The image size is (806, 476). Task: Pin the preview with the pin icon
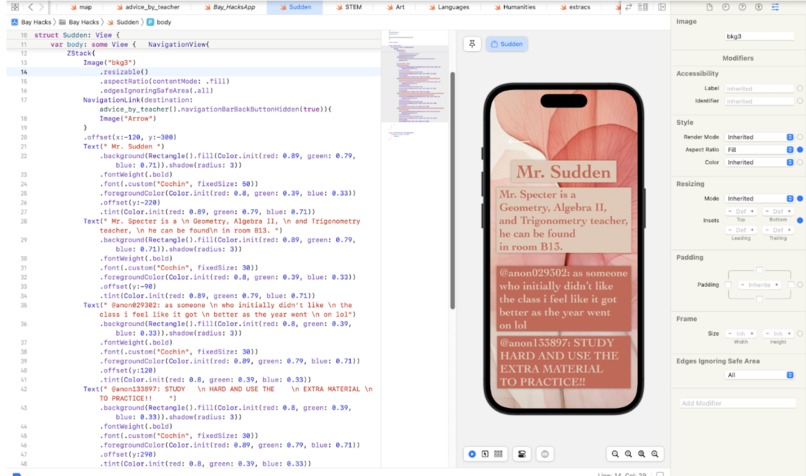click(472, 44)
